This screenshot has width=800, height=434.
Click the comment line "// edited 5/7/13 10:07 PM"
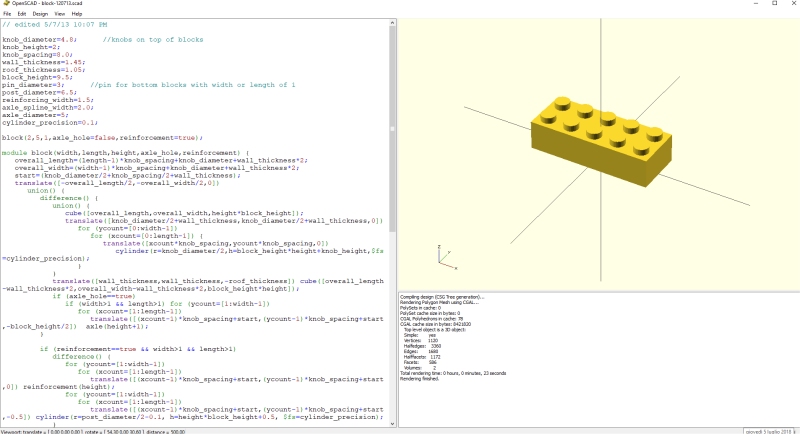pyautogui.click(x=55, y=24)
